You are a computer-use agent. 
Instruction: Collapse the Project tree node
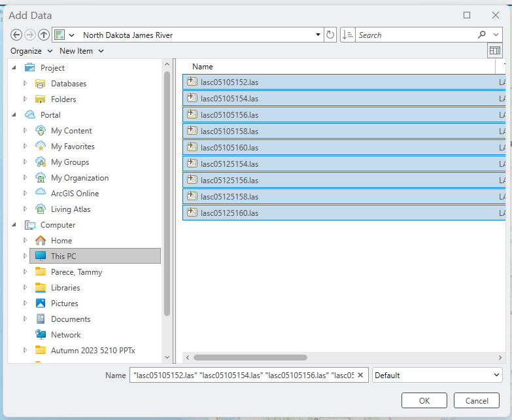[x=14, y=67]
